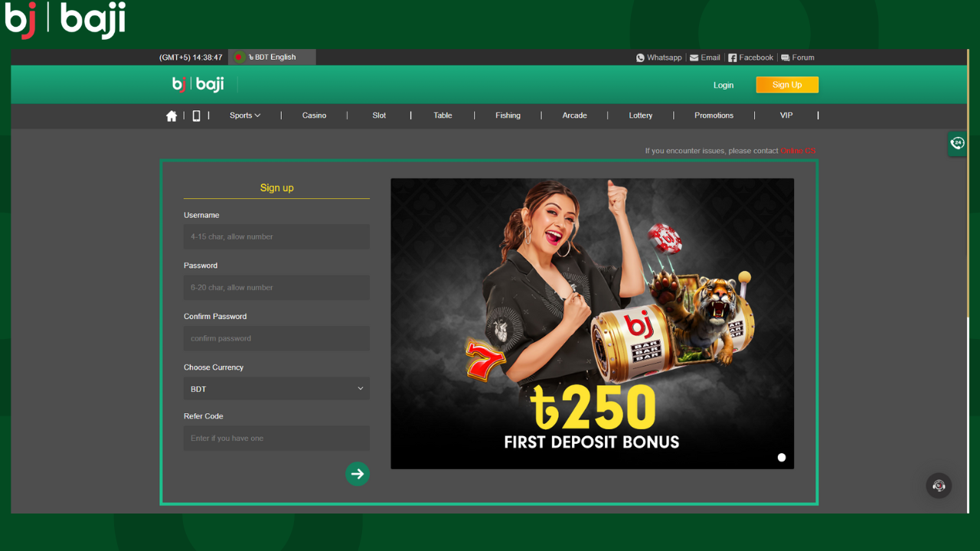Focus the Username input field
Image resolution: width=980 pixels, height=551 pixels.
[276, 236]
